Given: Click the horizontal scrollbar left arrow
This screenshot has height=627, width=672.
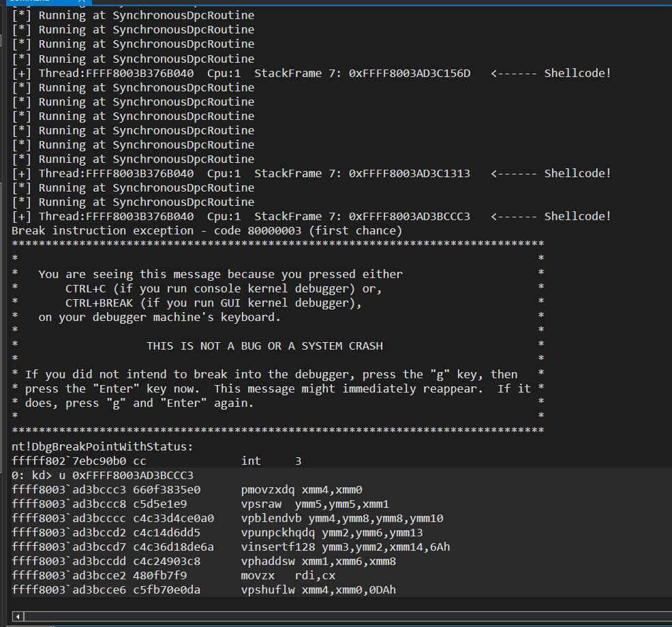Looking at the screenshot, I should (x=18, y=616).
